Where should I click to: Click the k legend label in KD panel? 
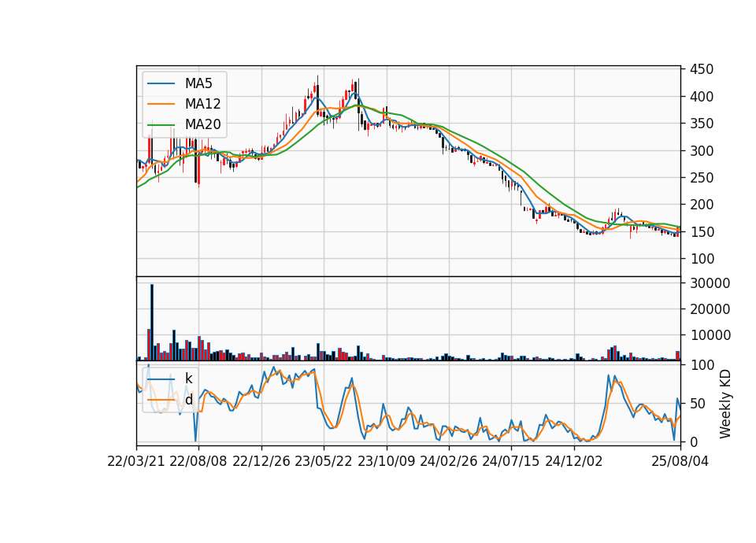188,379
